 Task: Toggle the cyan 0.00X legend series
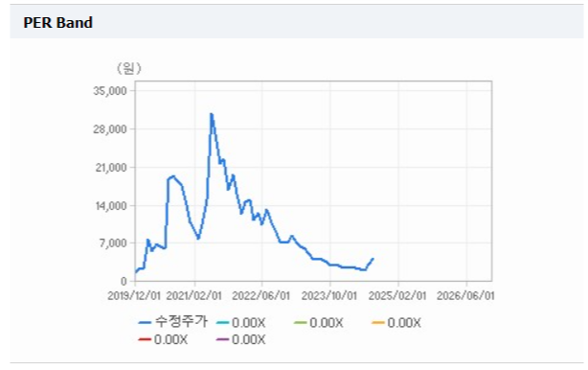point(241,323)
